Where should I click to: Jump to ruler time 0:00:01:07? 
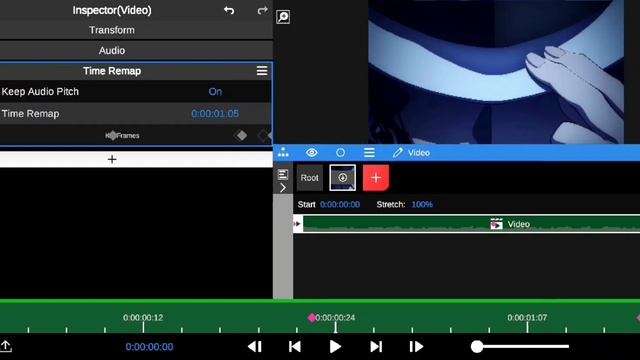pyautogui.click(x=527, y=318)
